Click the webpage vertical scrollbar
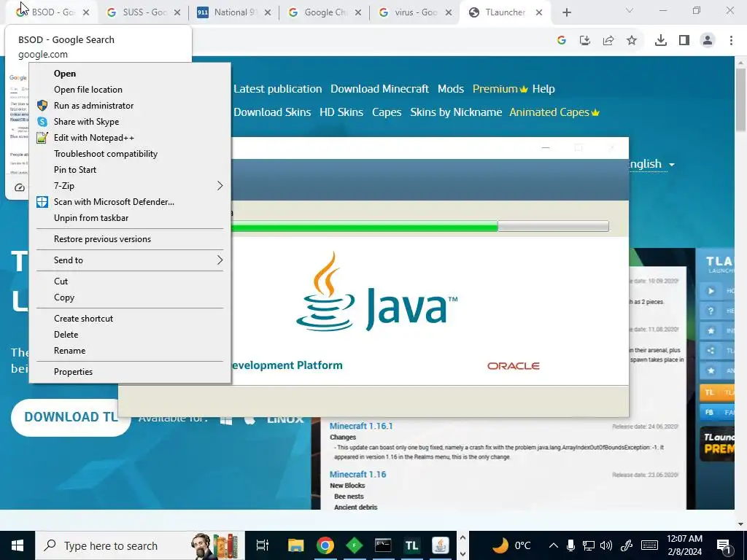Screen dimensions: 747x560 740,100
